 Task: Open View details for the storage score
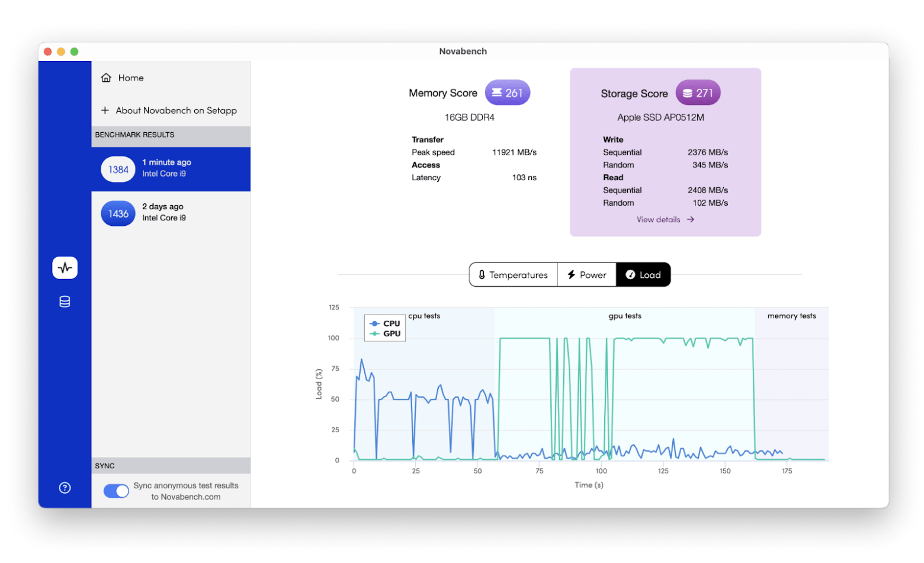665,219
